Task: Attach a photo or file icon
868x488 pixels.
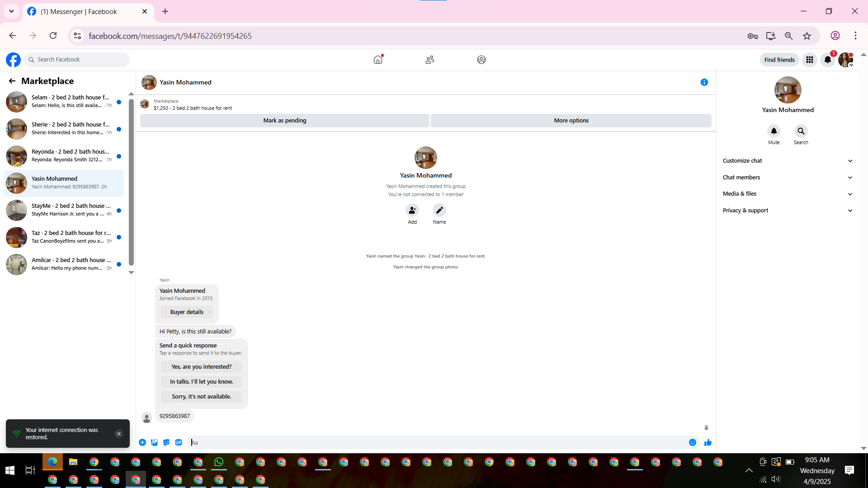Action: point(155,442)
